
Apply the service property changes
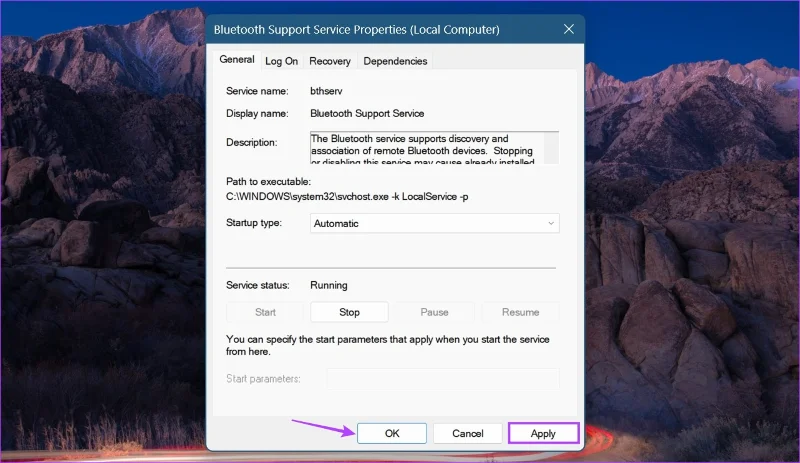(543, 433)
